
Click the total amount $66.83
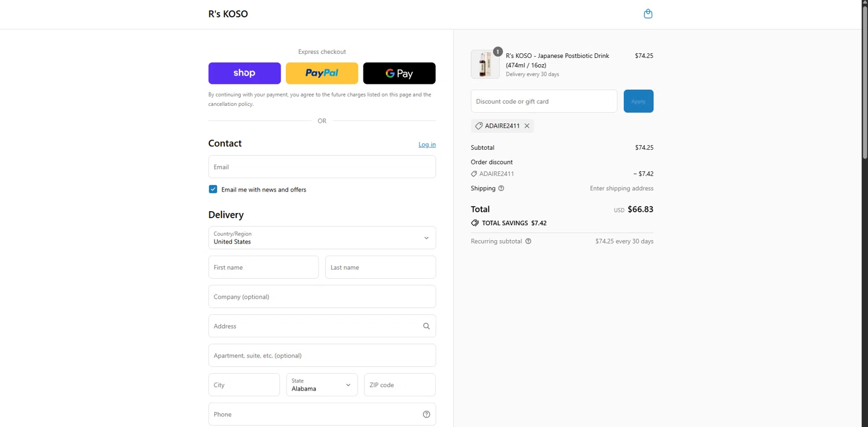point(641,209)
